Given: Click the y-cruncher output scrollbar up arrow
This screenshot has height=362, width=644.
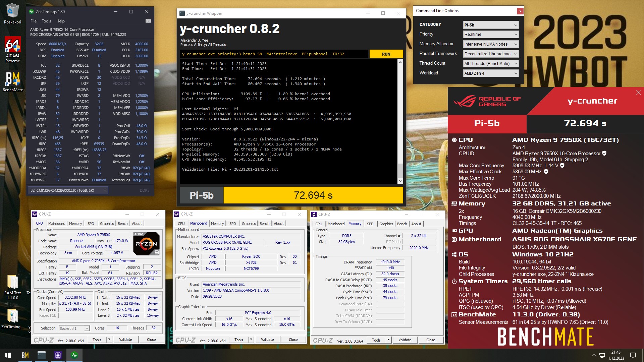Looking at the screenshot, I should 400,62.
